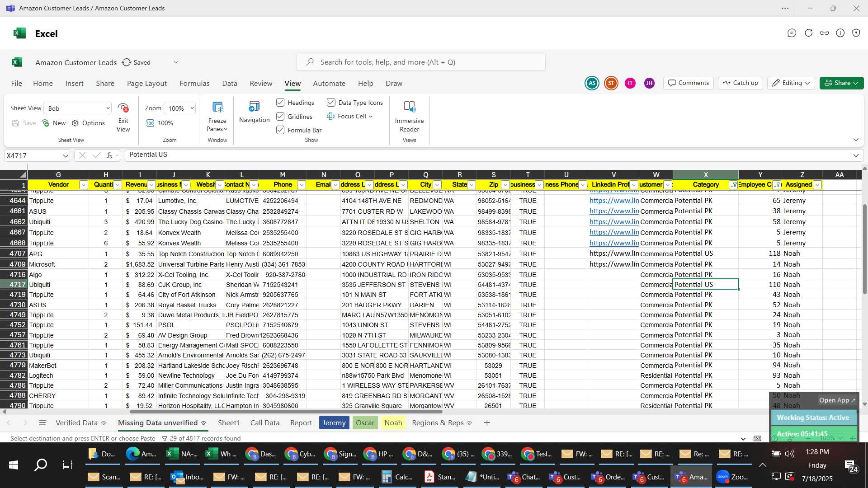Screen dimensions: 868x488
Task: Open the City column filter dropdown
Action: click(437, 185)
